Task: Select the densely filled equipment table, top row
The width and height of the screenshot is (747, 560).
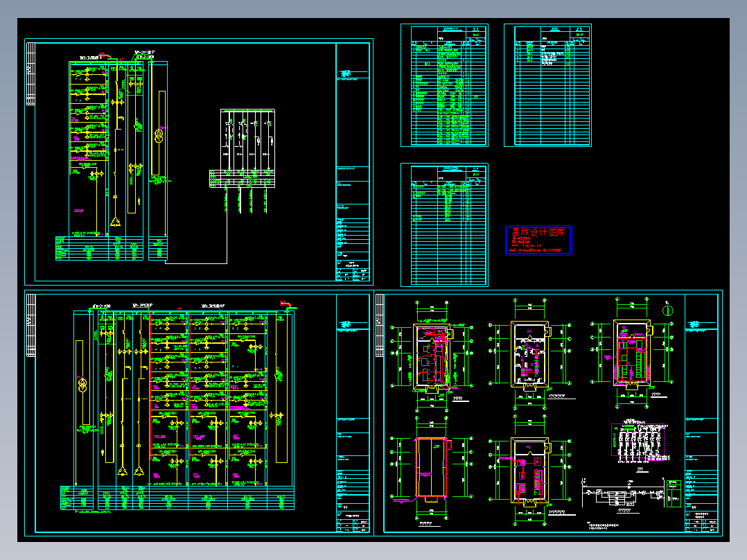Action: pos(444,85)
